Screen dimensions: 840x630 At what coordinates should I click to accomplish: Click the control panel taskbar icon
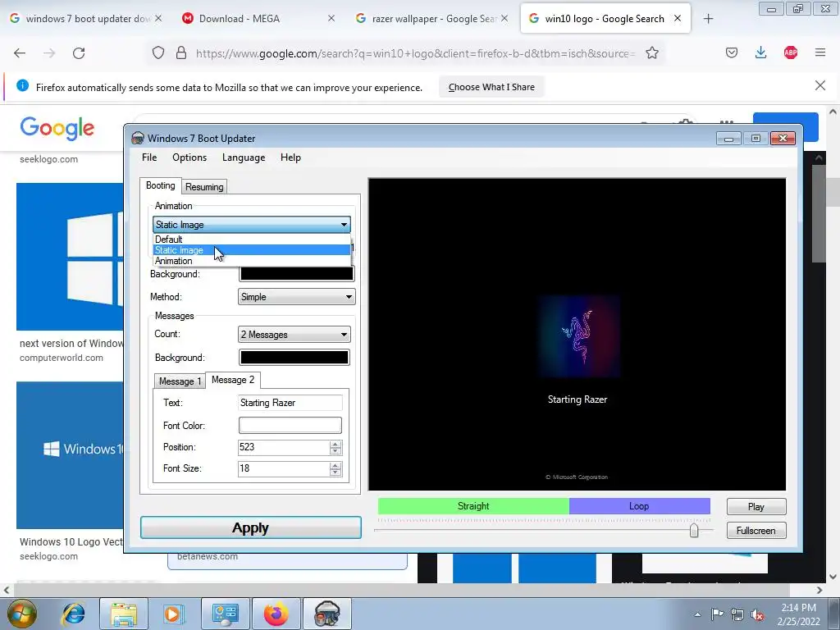[x=225, y=614]
